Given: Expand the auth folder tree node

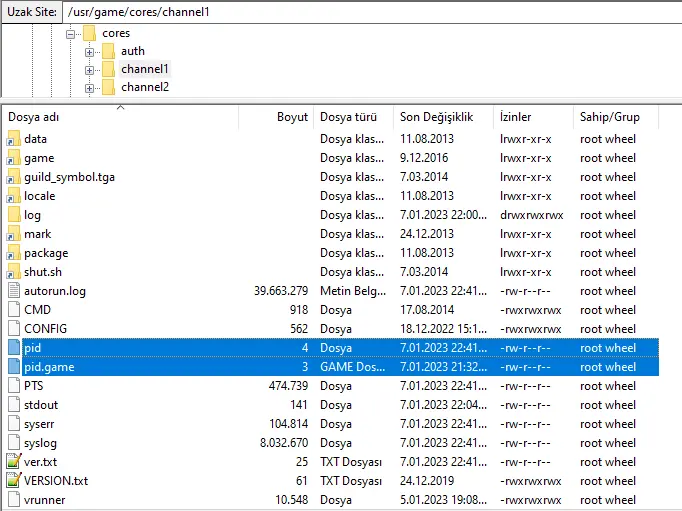Looking at the screenshot, I should click(90, 51).
